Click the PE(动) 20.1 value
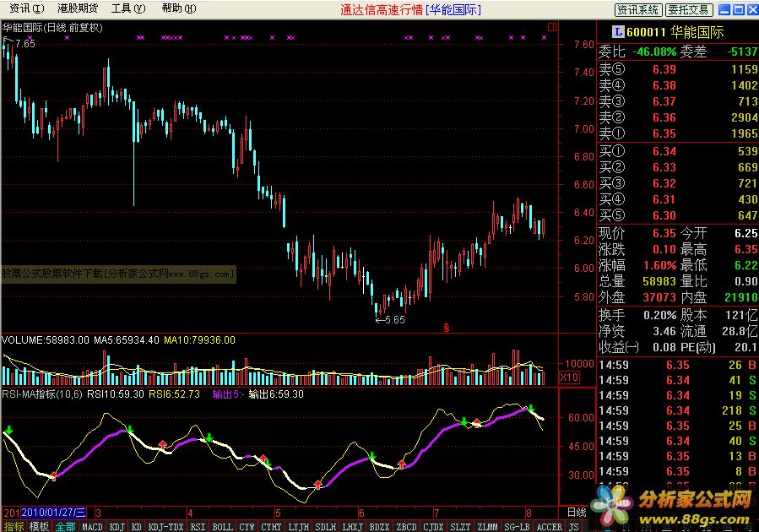Screen dimensions: 759x532 pyautogui.click(x=745, y=347)
